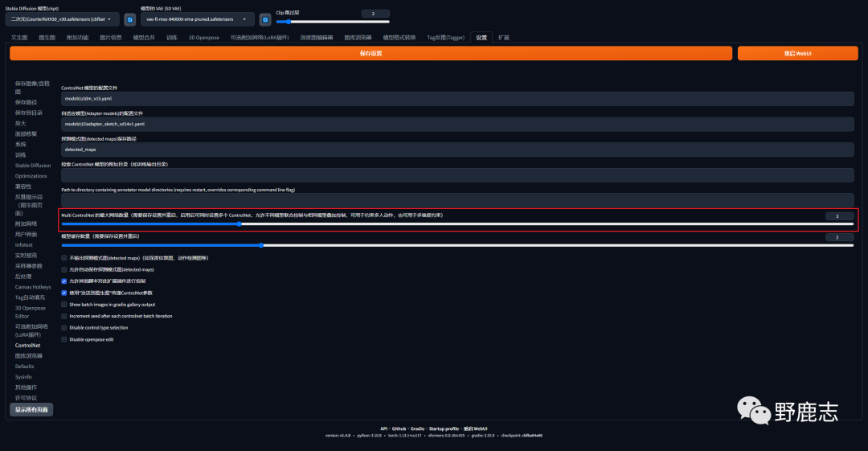The image size is (868, 451).
Task: Open the Stable Diffusion checkpoint dropdown
Action: click(62, 19)
